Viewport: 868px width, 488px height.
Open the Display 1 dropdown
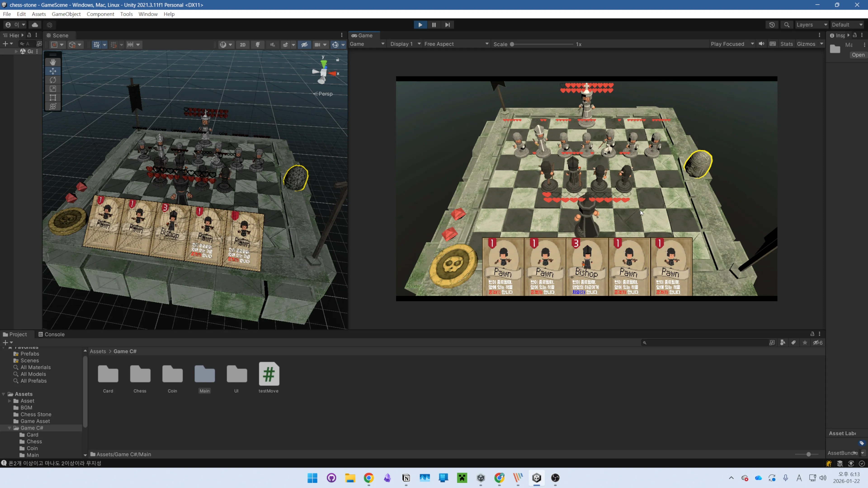tap(405, 44)
